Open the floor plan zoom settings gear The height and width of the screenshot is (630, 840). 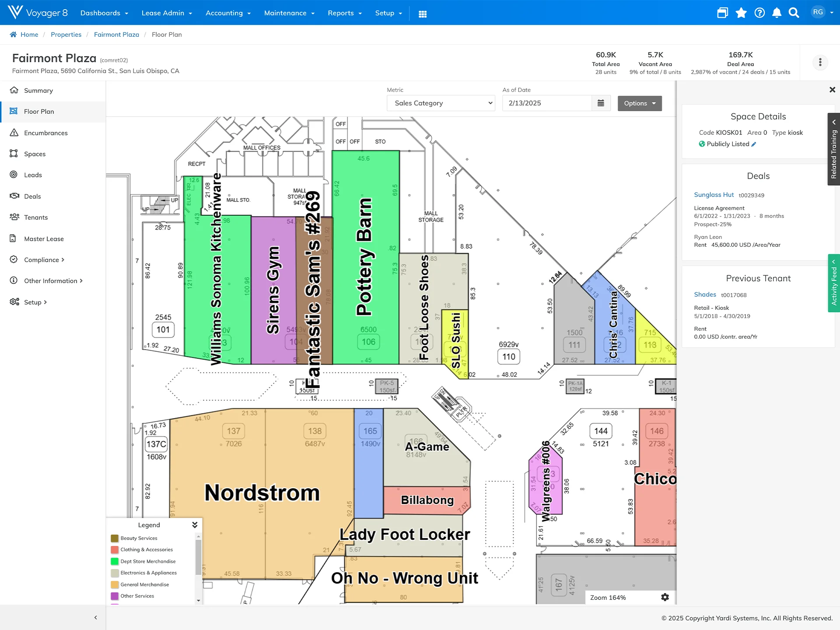(x=665, y=597)
